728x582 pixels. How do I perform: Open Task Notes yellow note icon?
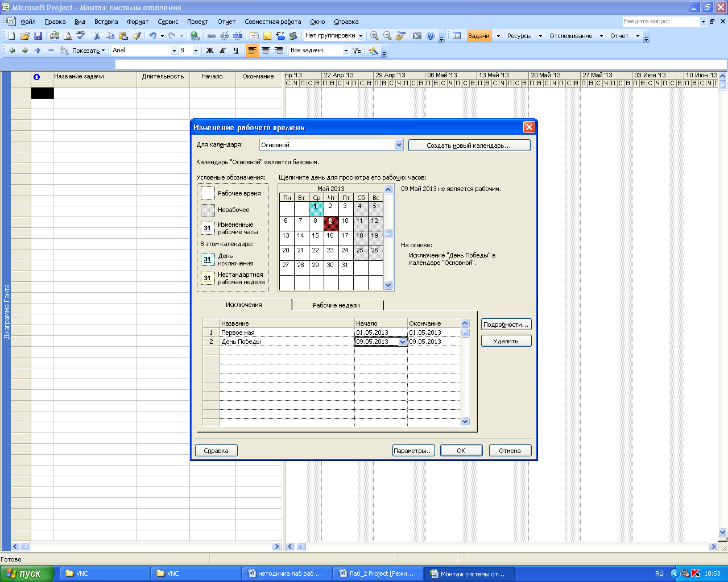[267, 36]
